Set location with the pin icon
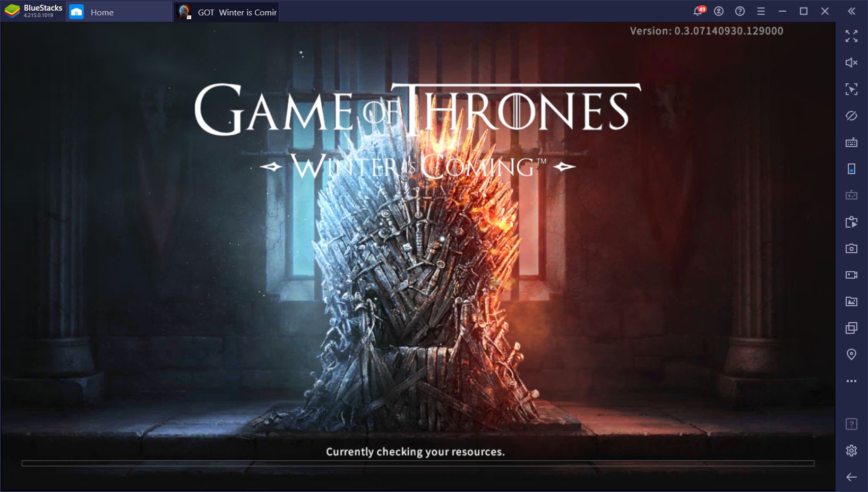Viewport: 868px width, 492px height. (852, 355)
